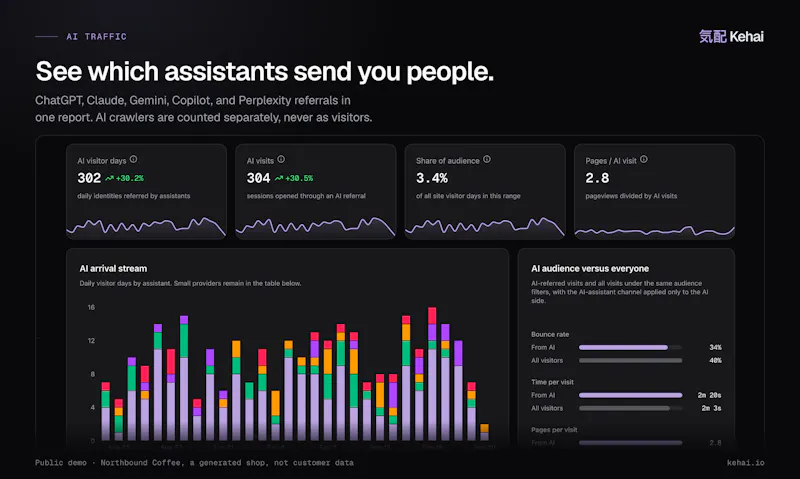
Task: Click the Share of audience sparkline
Action: click(485, 226)
